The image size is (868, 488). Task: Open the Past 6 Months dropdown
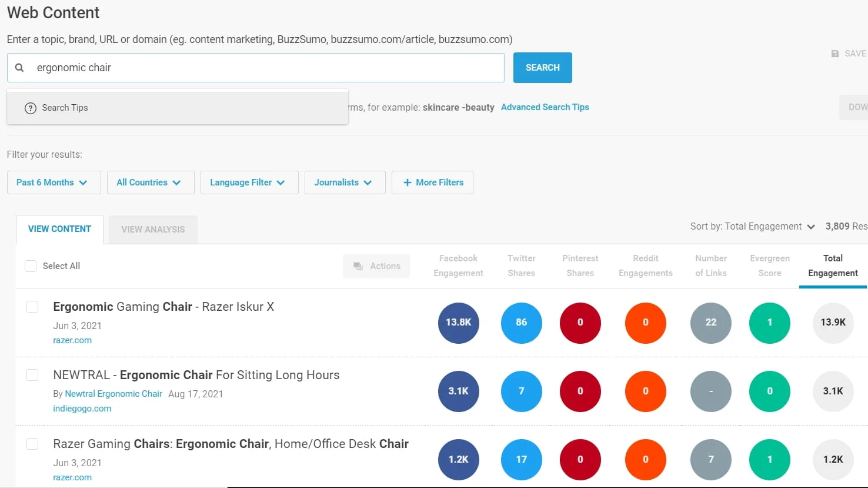[x=54, y=182]
